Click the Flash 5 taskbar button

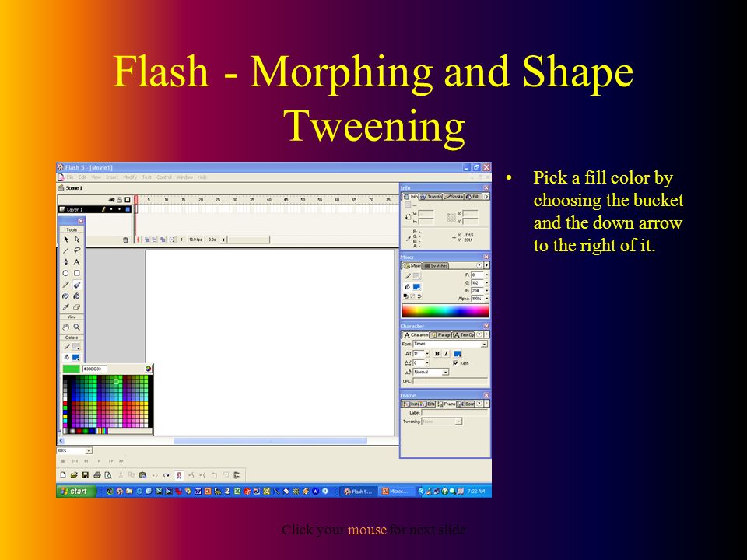pyautogui.click(x=359, y=492)
